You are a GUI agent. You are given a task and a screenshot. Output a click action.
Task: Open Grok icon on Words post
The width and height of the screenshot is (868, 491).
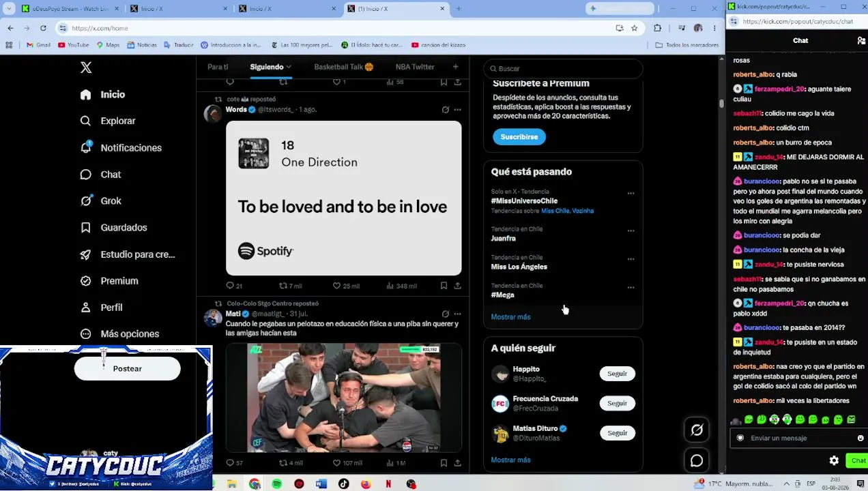445,109
